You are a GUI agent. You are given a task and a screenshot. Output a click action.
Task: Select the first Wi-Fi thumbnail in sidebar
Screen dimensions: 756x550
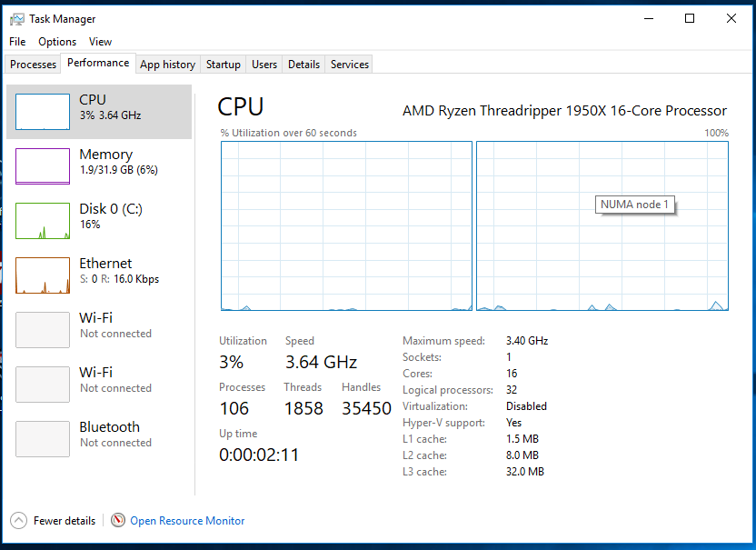coord(43,330)
